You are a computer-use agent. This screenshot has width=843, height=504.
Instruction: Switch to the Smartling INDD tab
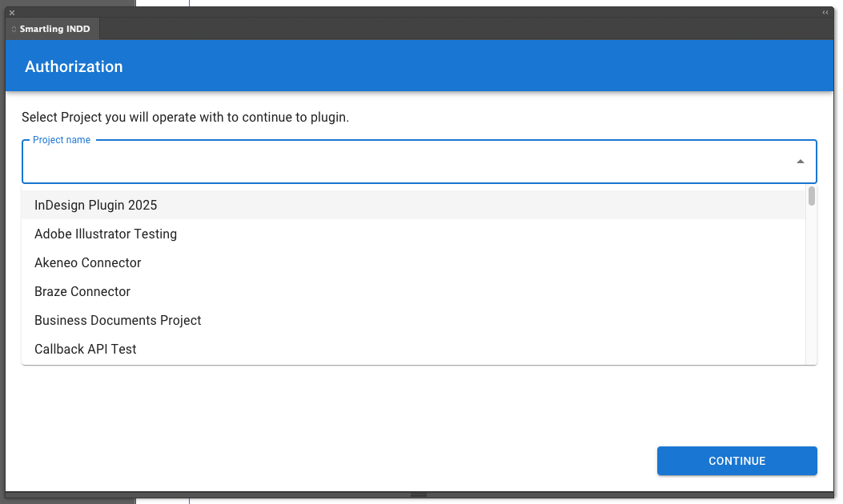coord(53,29)
